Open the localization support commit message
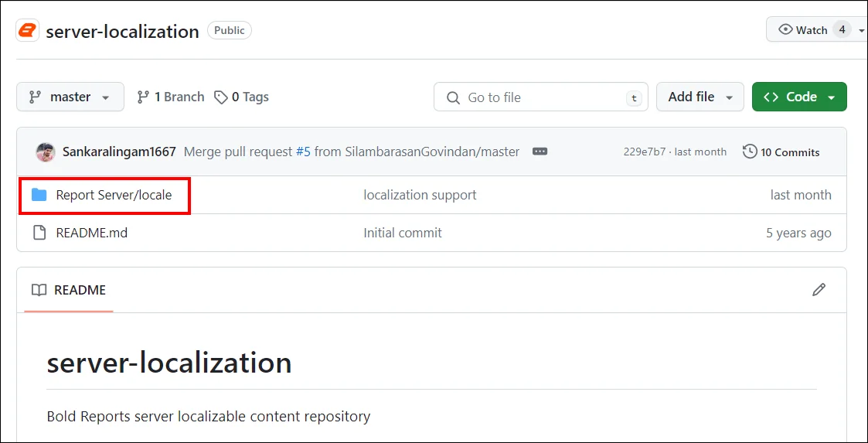868x443 pixels. point(420,195)
